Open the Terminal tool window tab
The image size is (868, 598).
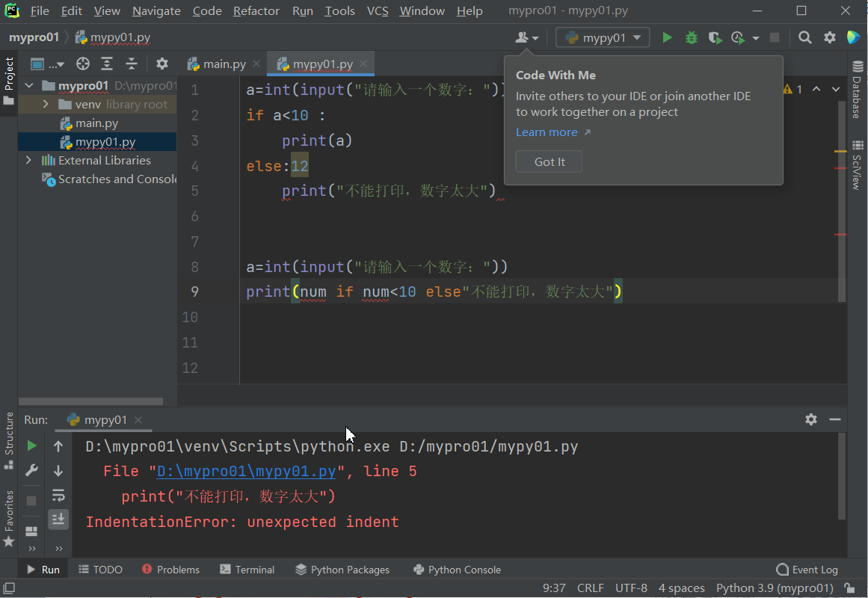click(x=247, y=570)
